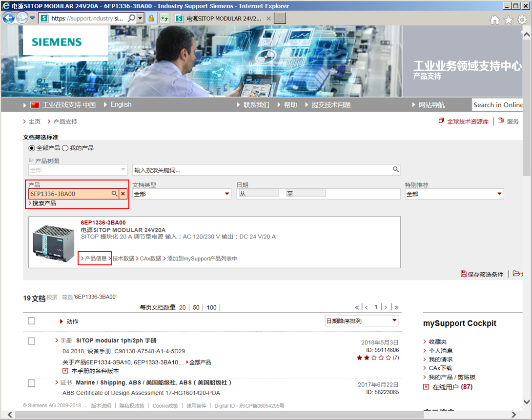This screenshot has width=532, height=420.
Task: Click 添加到mySupport产品列表中 link
Action: pos(202,259)
